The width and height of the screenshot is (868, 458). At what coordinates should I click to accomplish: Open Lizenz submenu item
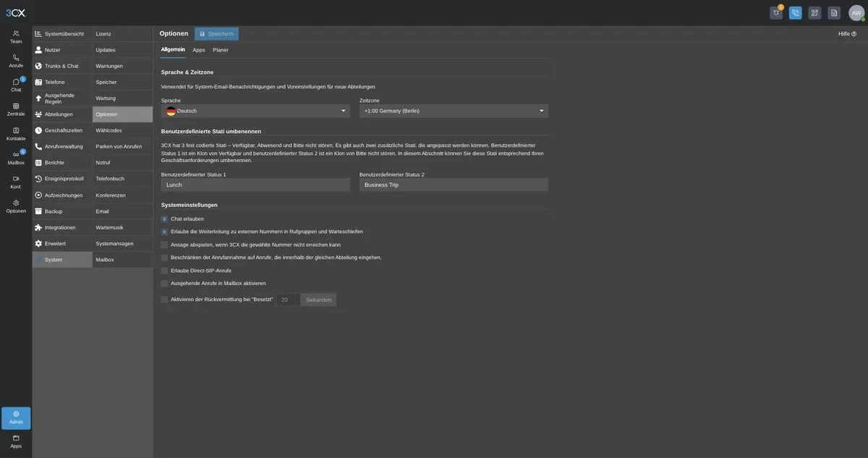pyautogui.click(x=123, y=34)
